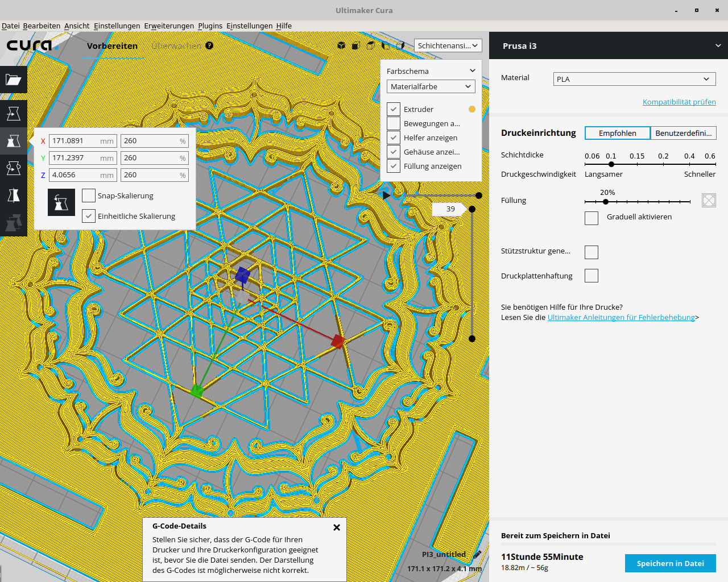Switch to the Vorbereiten tab
Viewport: 728px width, 582px height.
112,46
